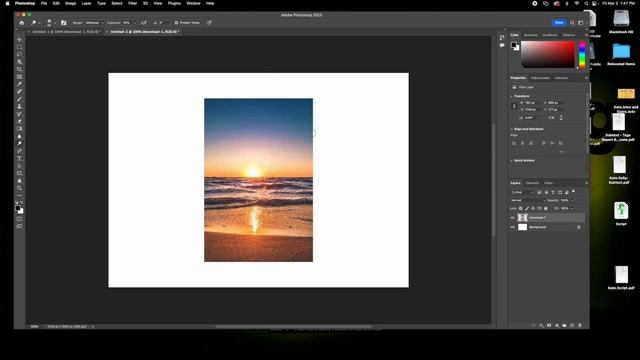
Task: Open brush settings panel icon in options bar
Action: pos(63,23)
